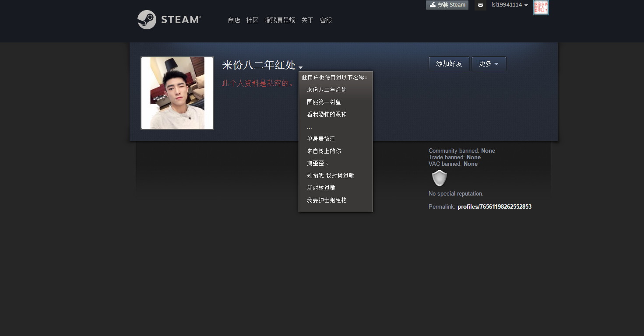Image resolution: width=644 pixels, height=336 pixels.
Task: Click the No special reputation text
Action: pyautogui.click(x=456, y=193)
